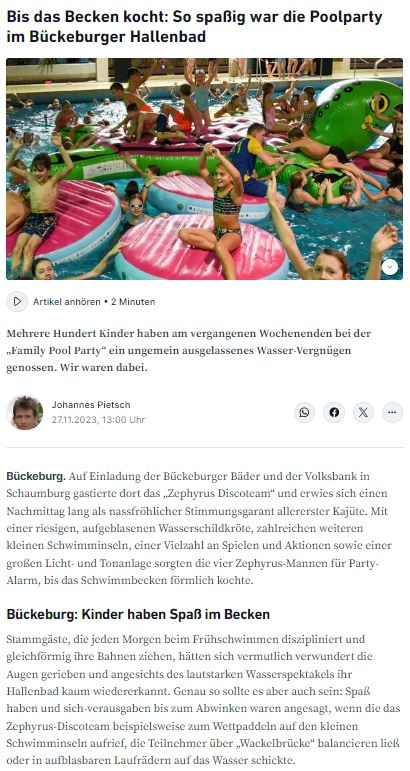
Task: Click the paragraph starting with 'Stammgäste'
Action: pos(204,699)
